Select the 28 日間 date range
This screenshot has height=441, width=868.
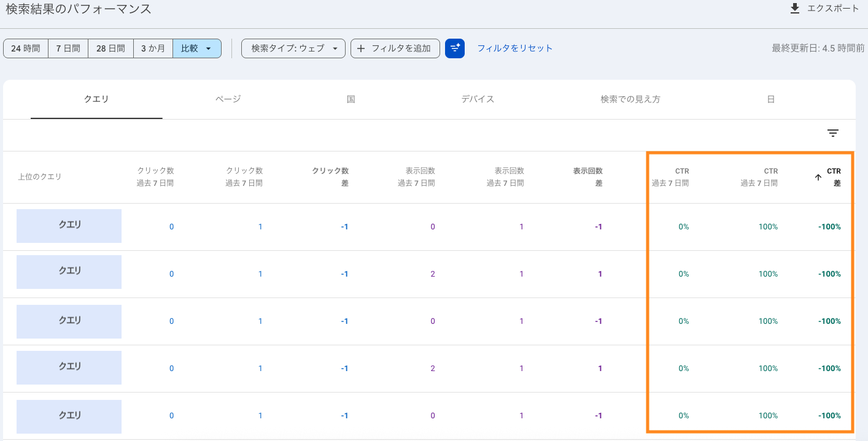click(x=110, y=48)
